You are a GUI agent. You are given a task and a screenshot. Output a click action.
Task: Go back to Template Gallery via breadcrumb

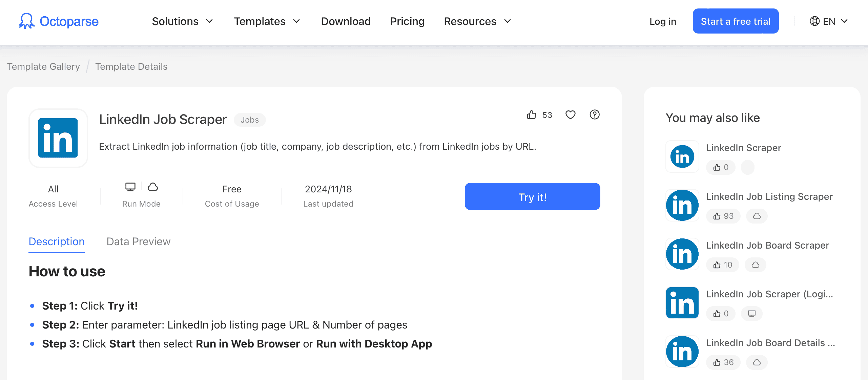point(43,66)
